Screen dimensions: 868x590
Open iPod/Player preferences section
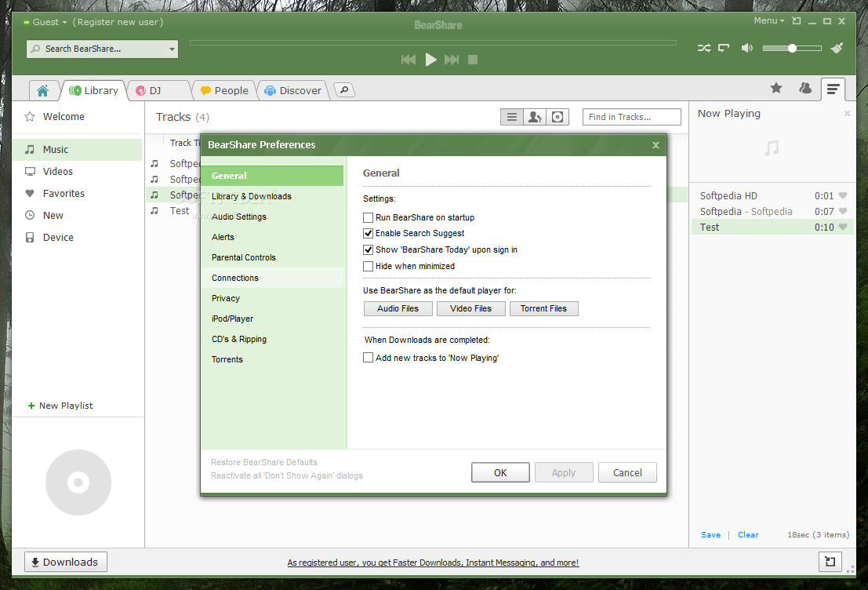pos(273,319)
